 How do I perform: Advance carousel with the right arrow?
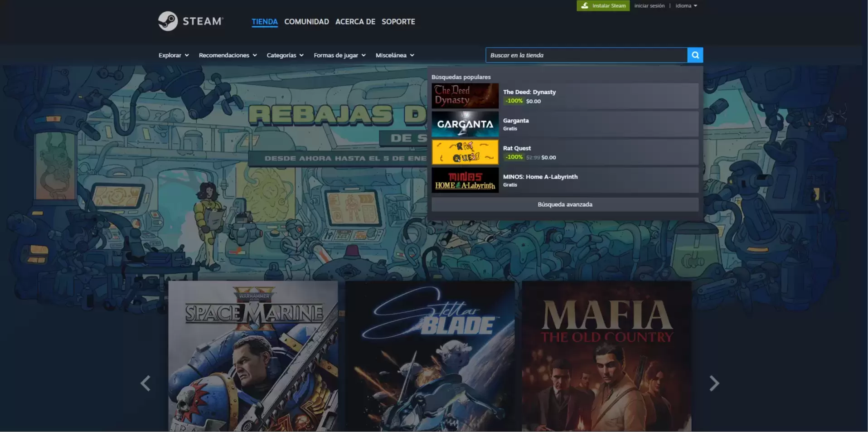click(714, 383)
